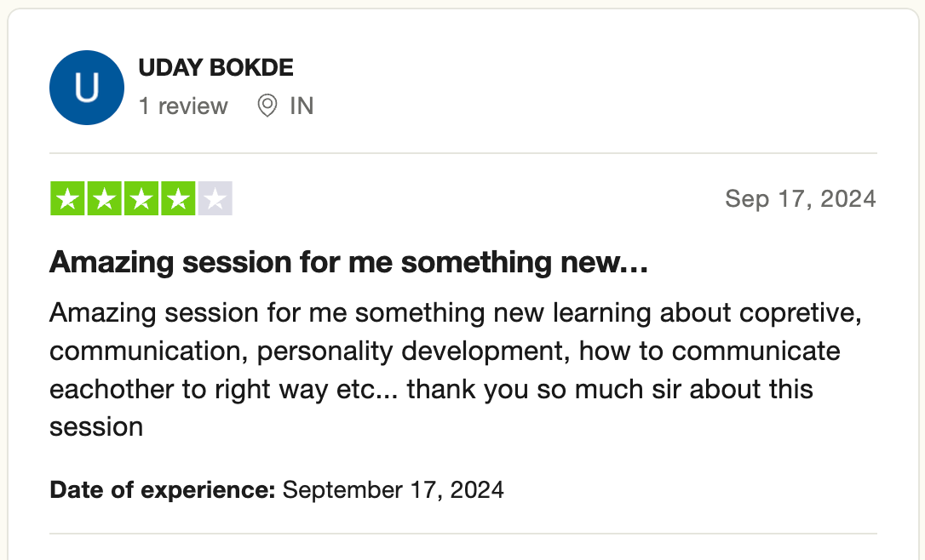Open the blue U profile avatar
This screenshot has width=925, height=560.
coord(87,88)
